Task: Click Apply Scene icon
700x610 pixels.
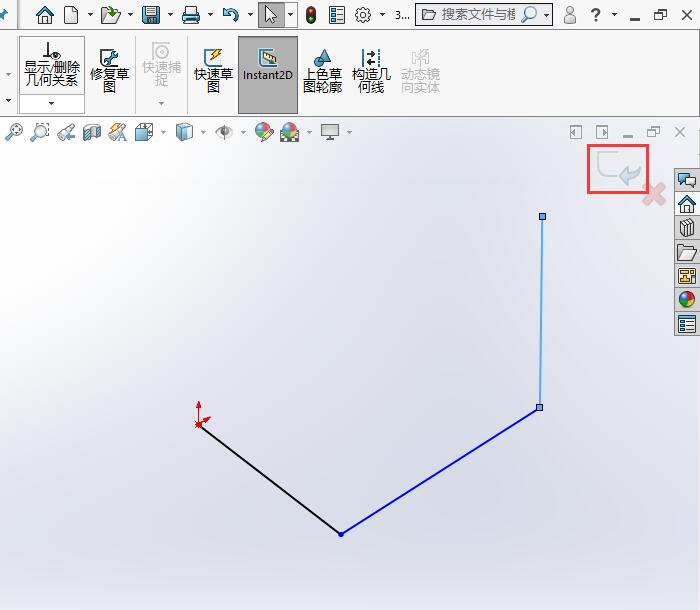Action: 289,132
